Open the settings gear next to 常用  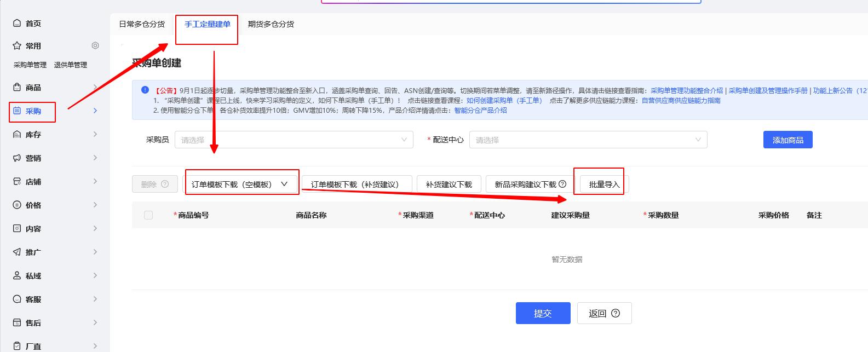(95, 46)
